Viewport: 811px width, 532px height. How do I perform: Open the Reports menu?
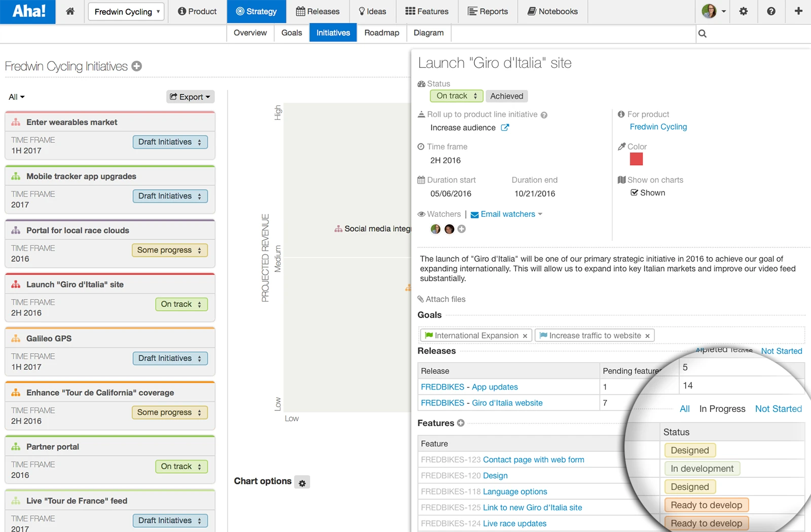pos(488,11)
